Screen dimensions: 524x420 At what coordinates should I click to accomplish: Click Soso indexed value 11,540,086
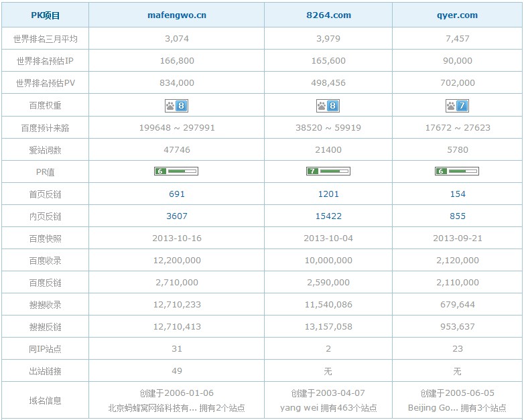328,304
